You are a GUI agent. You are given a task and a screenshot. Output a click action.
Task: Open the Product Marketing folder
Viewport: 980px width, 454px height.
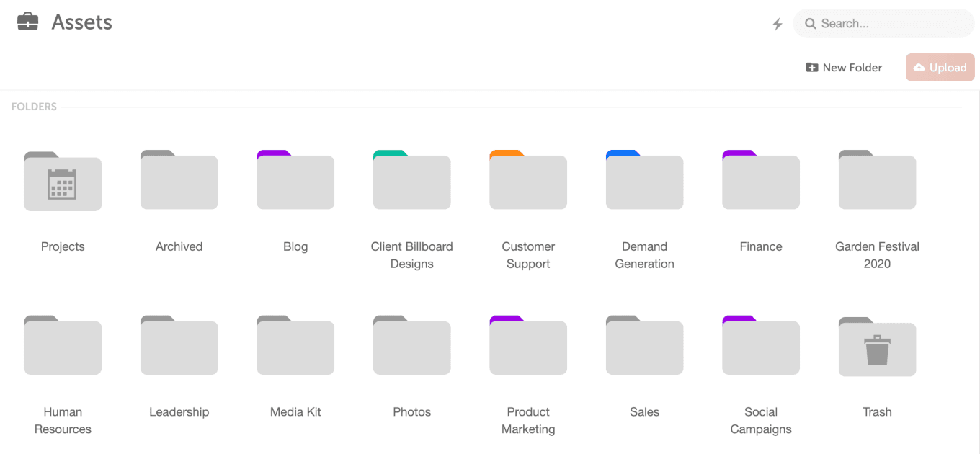tap(528, 347)
